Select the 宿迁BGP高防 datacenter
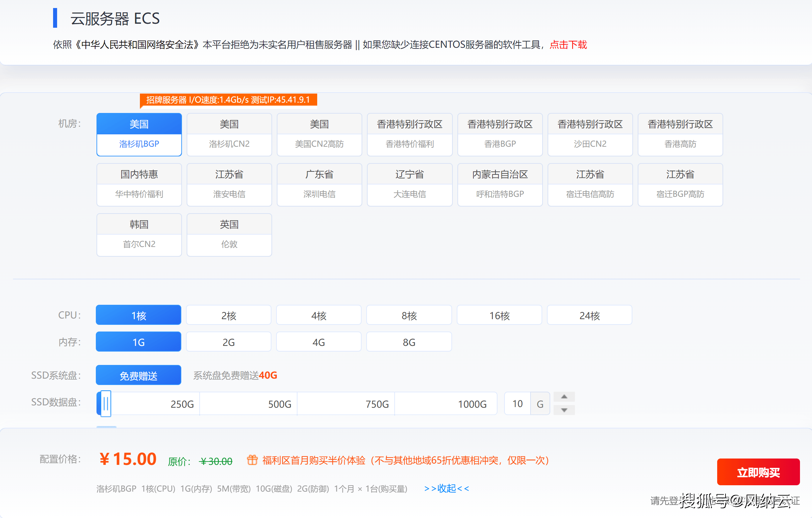 point(680,184)
